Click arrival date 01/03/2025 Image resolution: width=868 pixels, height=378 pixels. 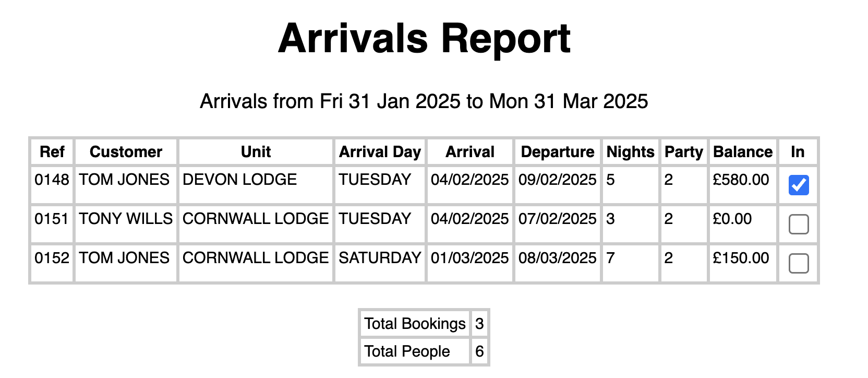tap(469, 257)
